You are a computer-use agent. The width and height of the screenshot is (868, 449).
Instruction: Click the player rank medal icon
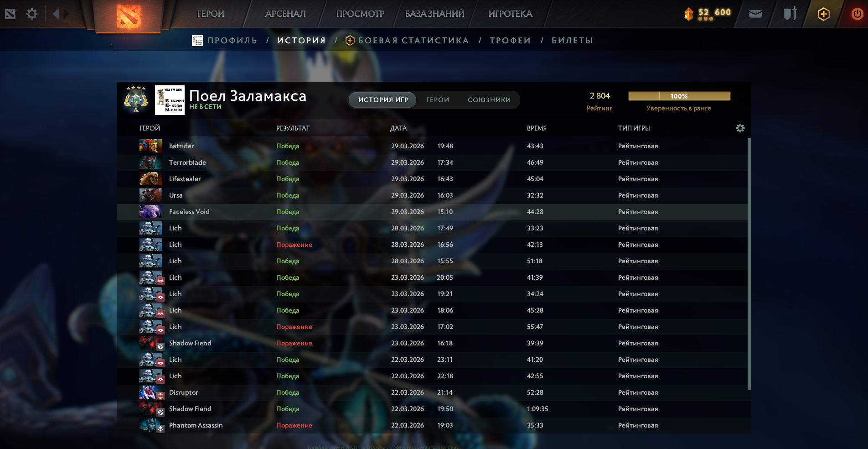pos(136,99)
